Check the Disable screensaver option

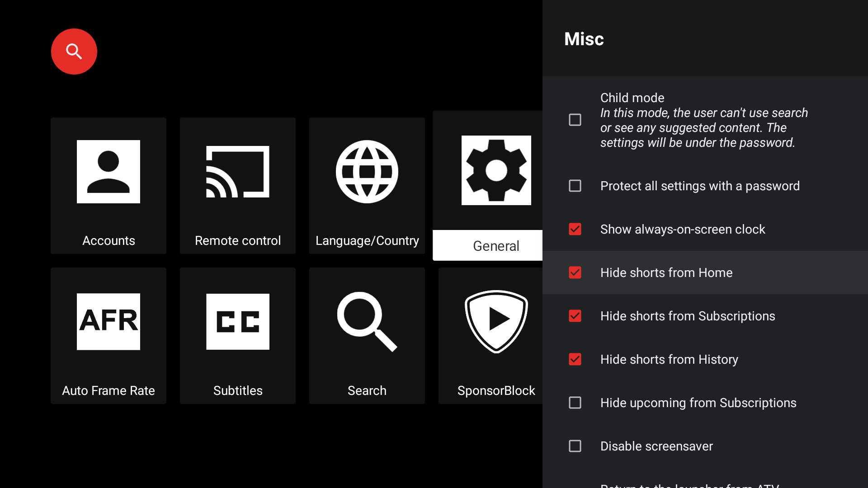click(575, 446)
